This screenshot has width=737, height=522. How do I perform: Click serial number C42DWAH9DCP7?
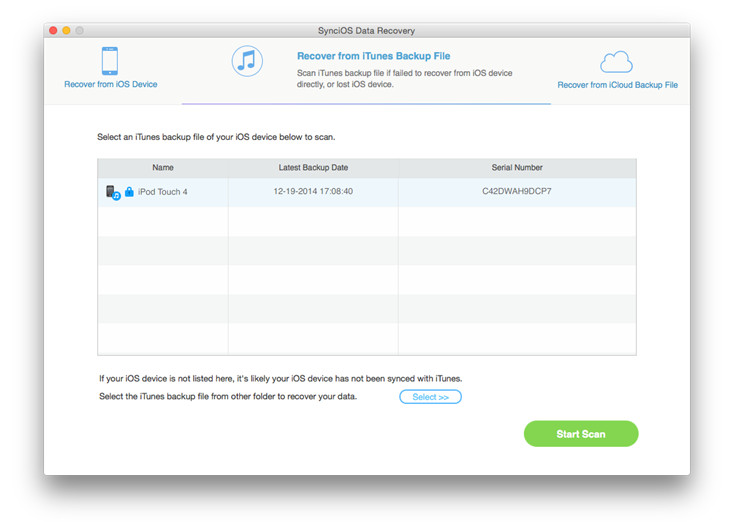[x=517, y=191]
